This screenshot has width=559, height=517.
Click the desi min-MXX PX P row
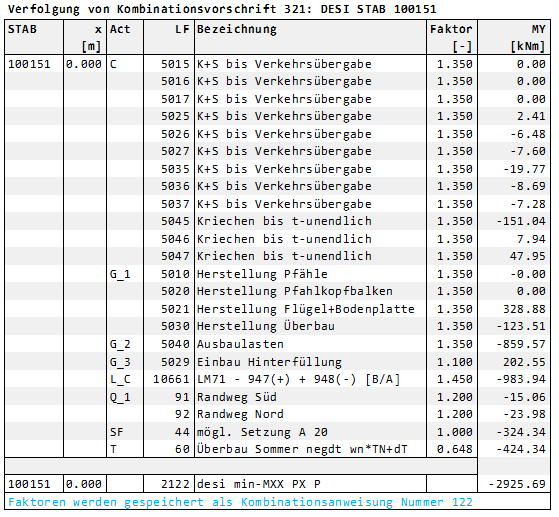pyautogui.click(x=277, y=484)
